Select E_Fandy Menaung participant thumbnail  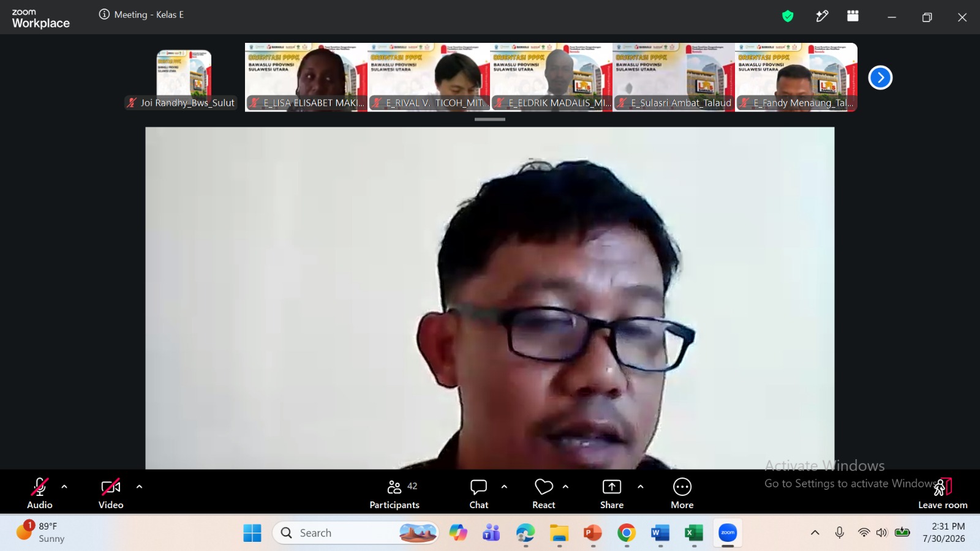click(796, 77)
